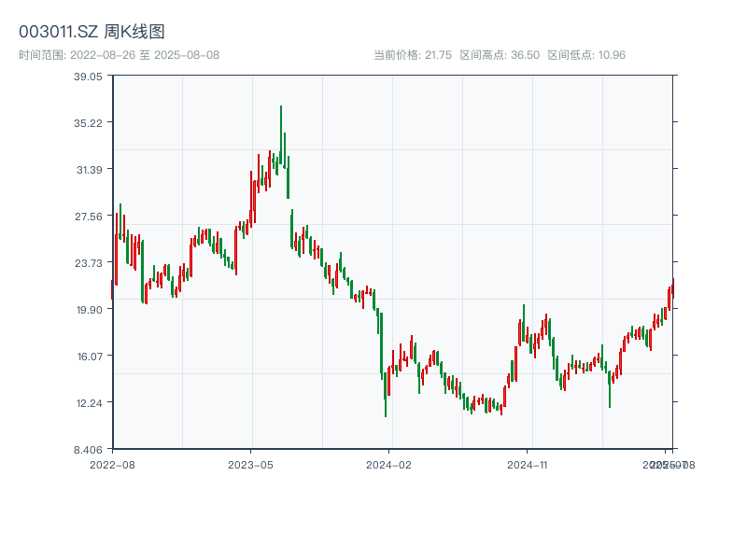Click the 35.22 y-axis label

tap(89, 123)
